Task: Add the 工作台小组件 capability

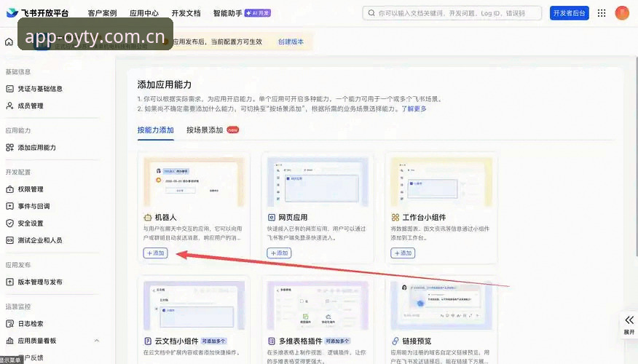Action: (x=403, y=253)
